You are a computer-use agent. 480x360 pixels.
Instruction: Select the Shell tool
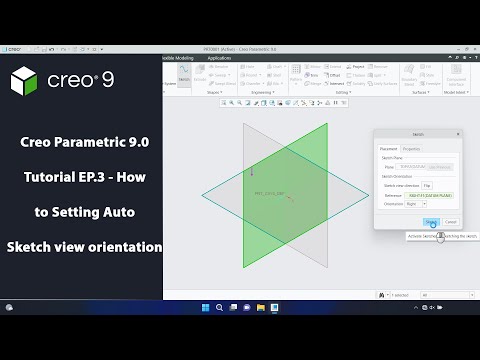tap(274, 75)
